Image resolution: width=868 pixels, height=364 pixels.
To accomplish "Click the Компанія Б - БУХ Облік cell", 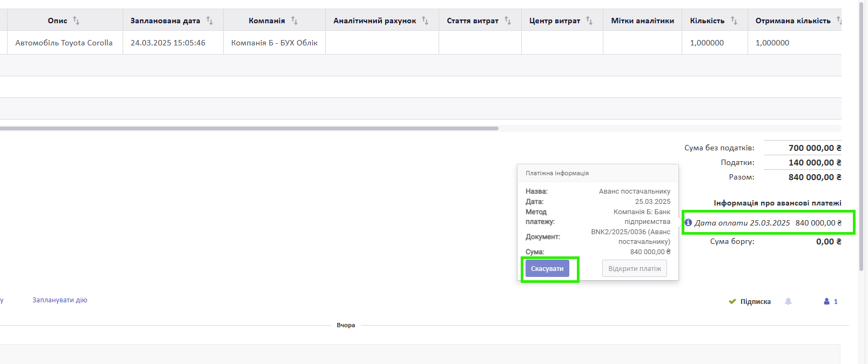I will coord(274,43).
